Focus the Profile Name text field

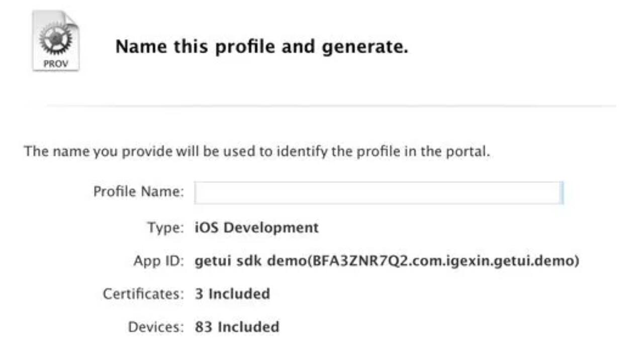(379, 192)
